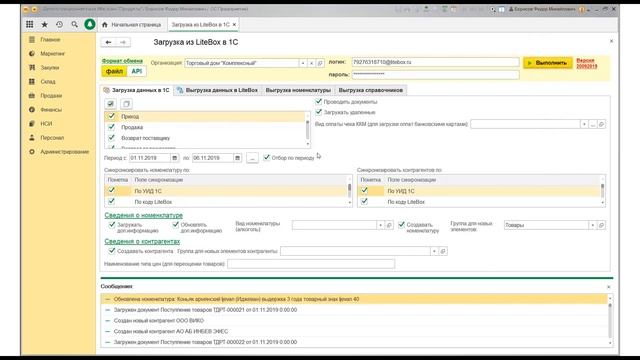Screen dimensions: 640x360
Task: Toggle the Продажа checkbox
Action: coord(111,127)
